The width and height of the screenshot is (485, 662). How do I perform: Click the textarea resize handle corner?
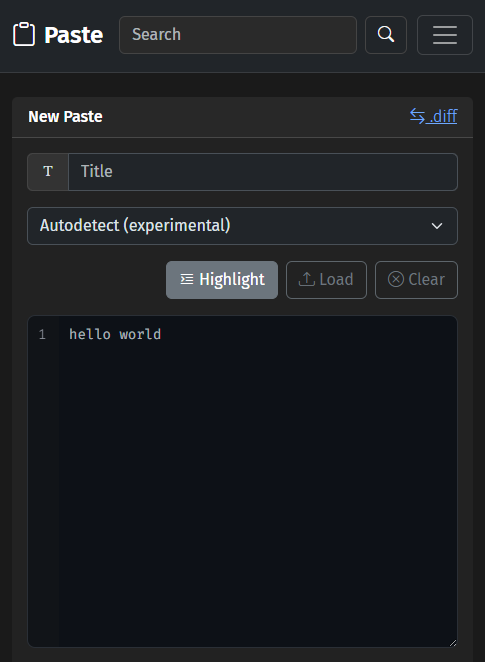pos(452,643)
